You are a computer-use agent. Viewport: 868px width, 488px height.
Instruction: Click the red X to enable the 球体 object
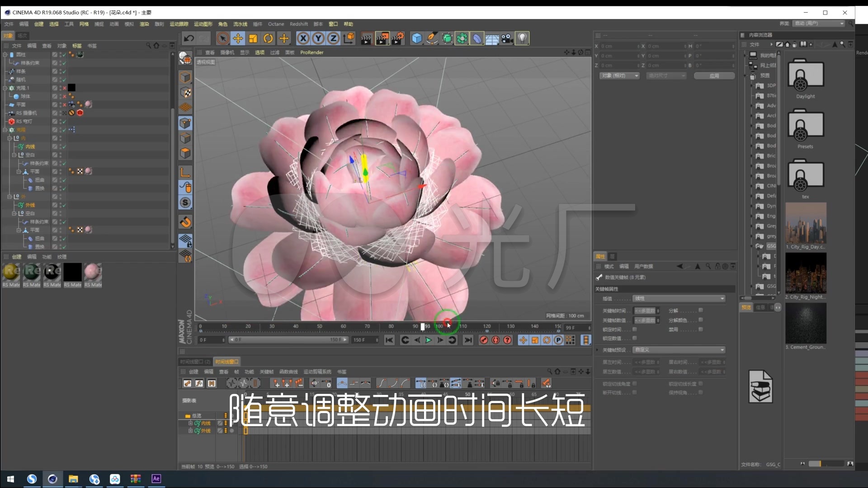(65, 96)
